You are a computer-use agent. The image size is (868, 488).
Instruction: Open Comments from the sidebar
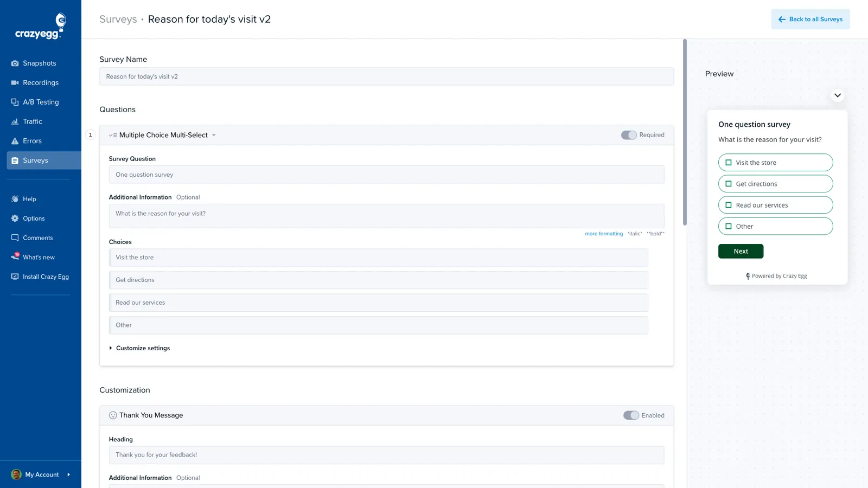click(x=38, y=238)
